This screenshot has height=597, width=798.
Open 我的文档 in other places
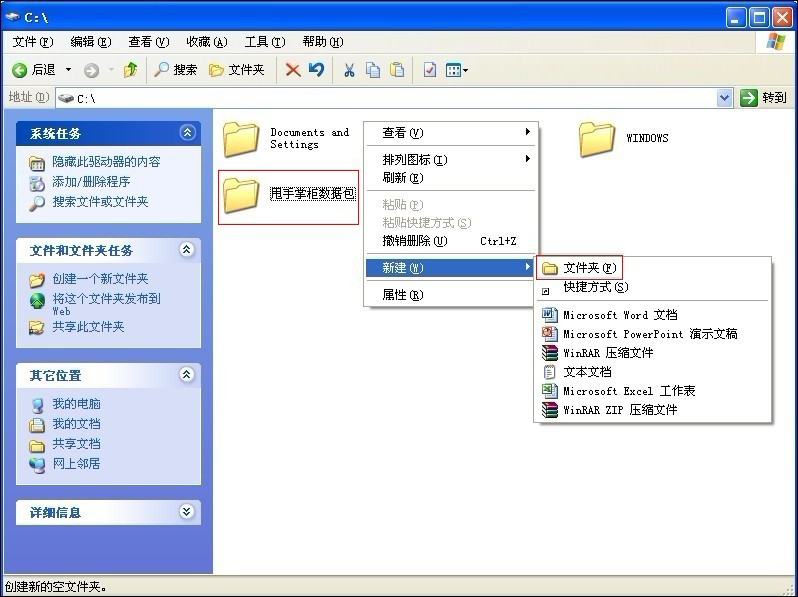(x=76, y=424)
